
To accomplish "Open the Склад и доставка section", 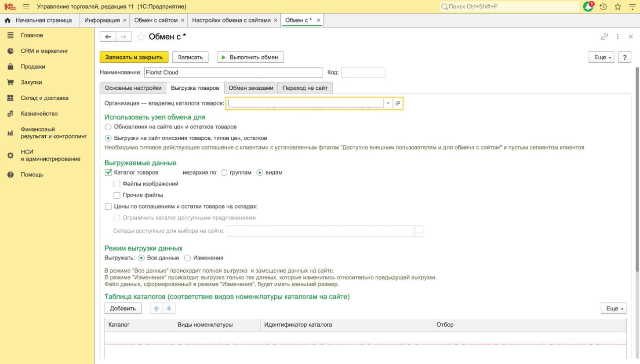I will [x=44, y=98].
